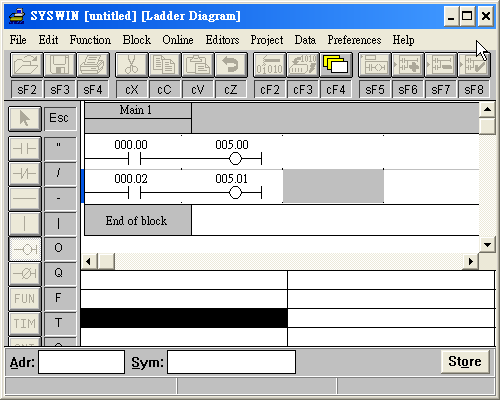Select the closed contact tool
The image size is (500, 400).
coord(25,174)
